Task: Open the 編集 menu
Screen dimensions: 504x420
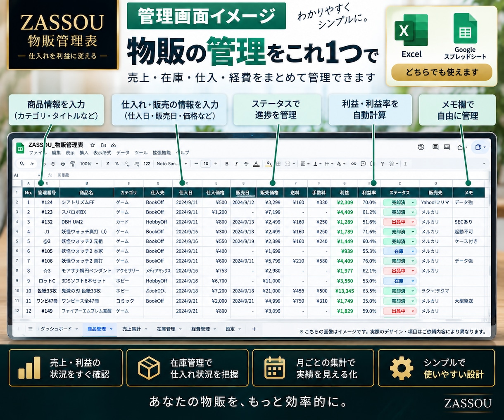Action: (x=56, y=152)
